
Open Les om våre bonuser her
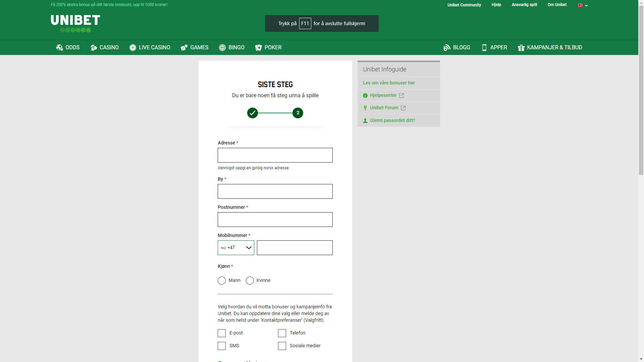pyautogui.click(x=389, y=83)
